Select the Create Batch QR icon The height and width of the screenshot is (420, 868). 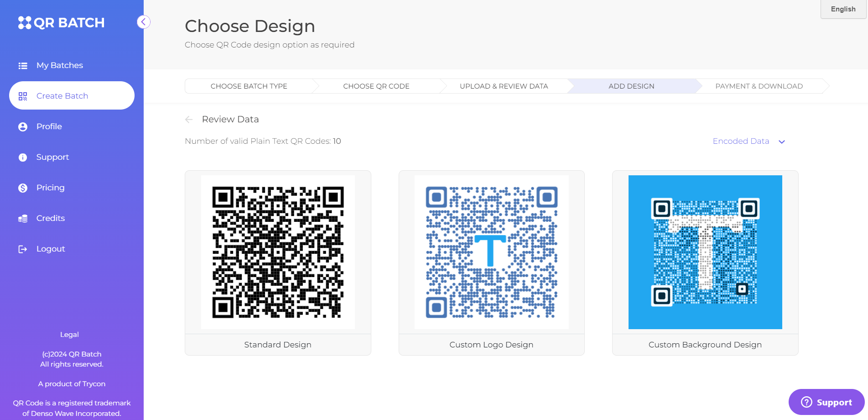(23, 96)
